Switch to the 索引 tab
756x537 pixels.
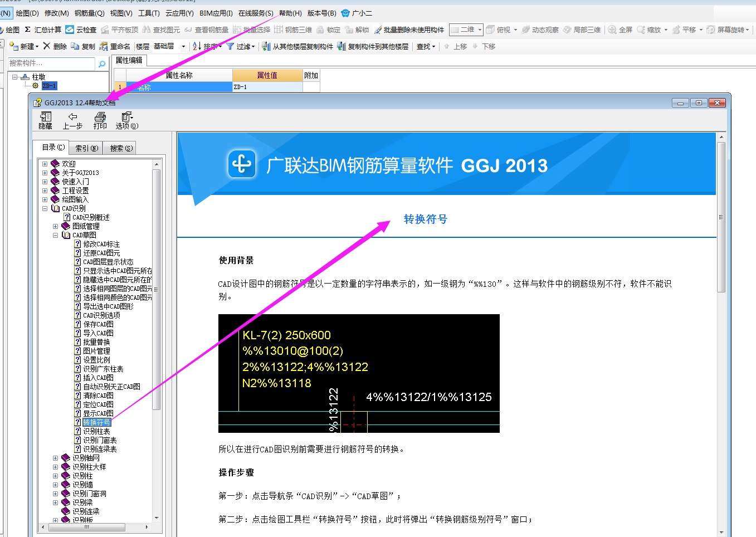(87, 148)
